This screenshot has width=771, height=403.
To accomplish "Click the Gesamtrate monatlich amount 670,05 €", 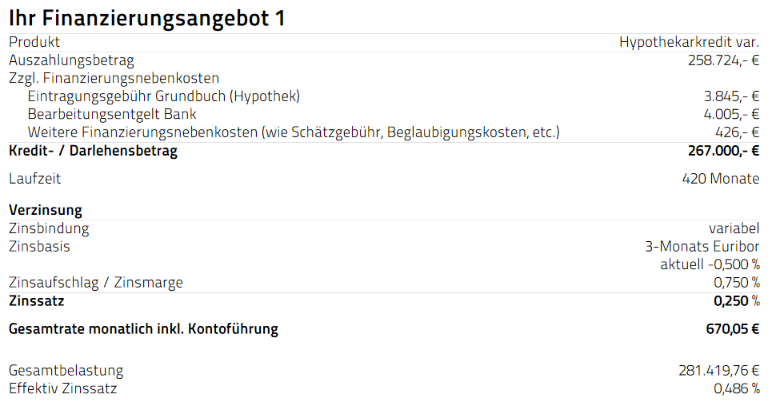I will [733, 328].
